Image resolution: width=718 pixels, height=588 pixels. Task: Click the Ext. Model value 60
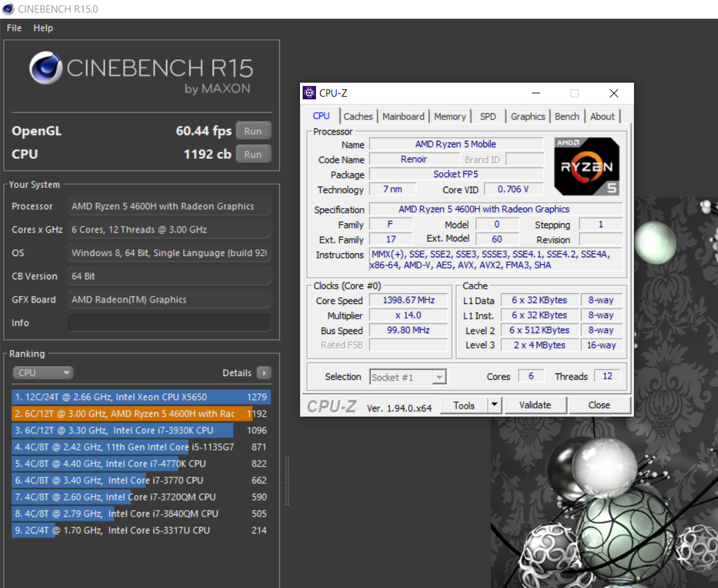point(497,239)
